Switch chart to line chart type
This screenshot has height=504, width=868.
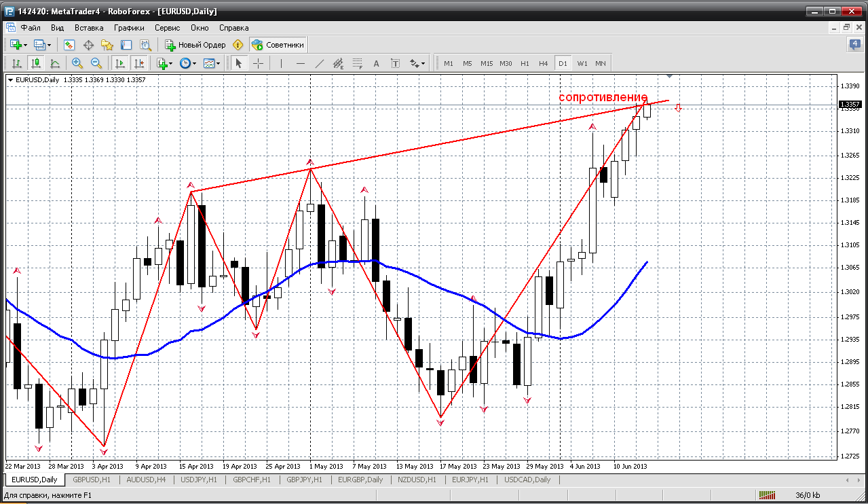[54, 63]
